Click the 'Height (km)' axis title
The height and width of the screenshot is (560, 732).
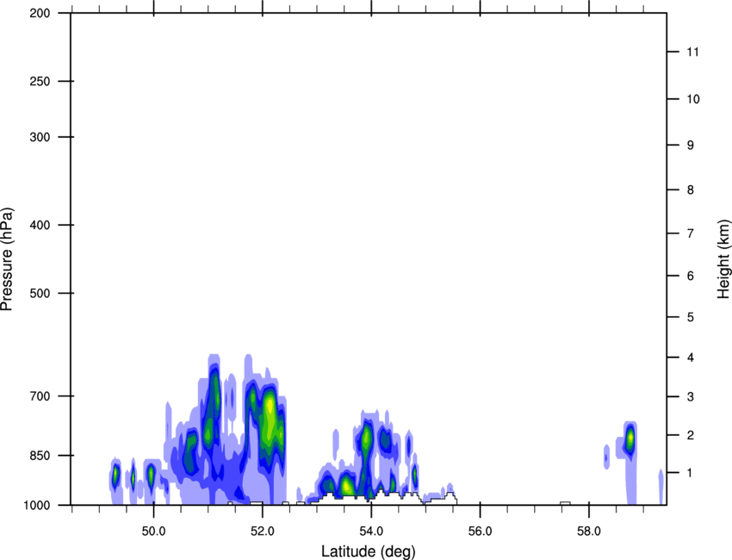[x=723, y=258]
